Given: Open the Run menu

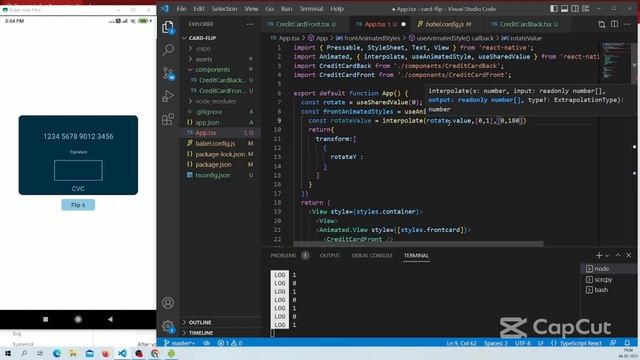Looking at the screenshot, I should click(286, 9).
